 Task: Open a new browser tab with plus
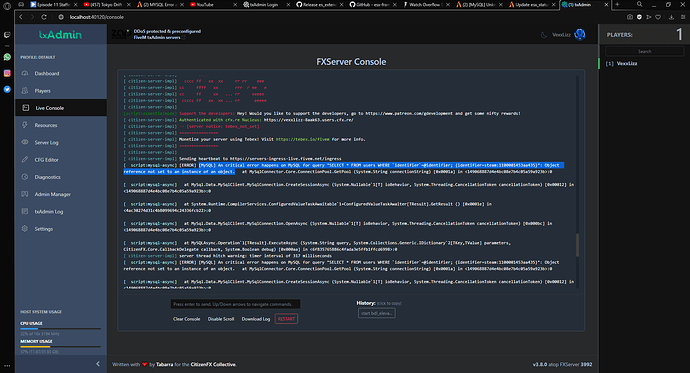coord(617,4)
